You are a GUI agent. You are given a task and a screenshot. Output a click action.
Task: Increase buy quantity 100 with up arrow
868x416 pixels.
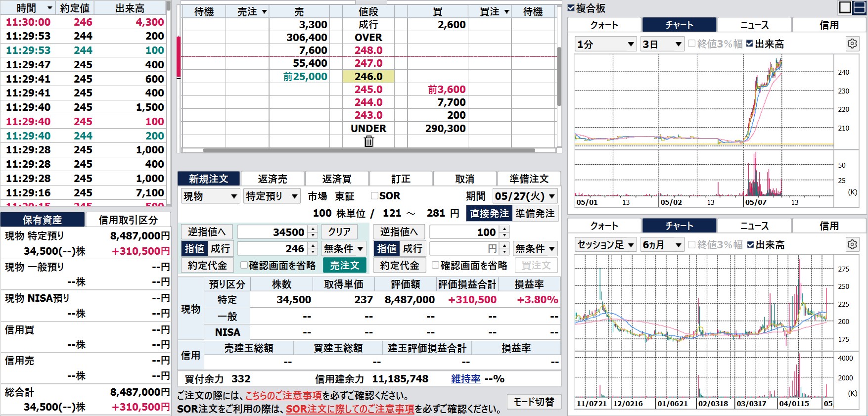[x=504, y=229]
